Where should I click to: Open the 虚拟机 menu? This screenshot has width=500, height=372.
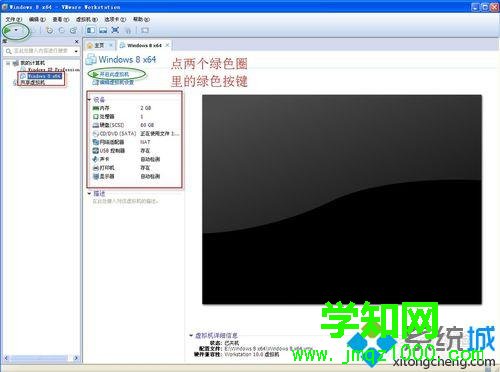pos(87,19)
